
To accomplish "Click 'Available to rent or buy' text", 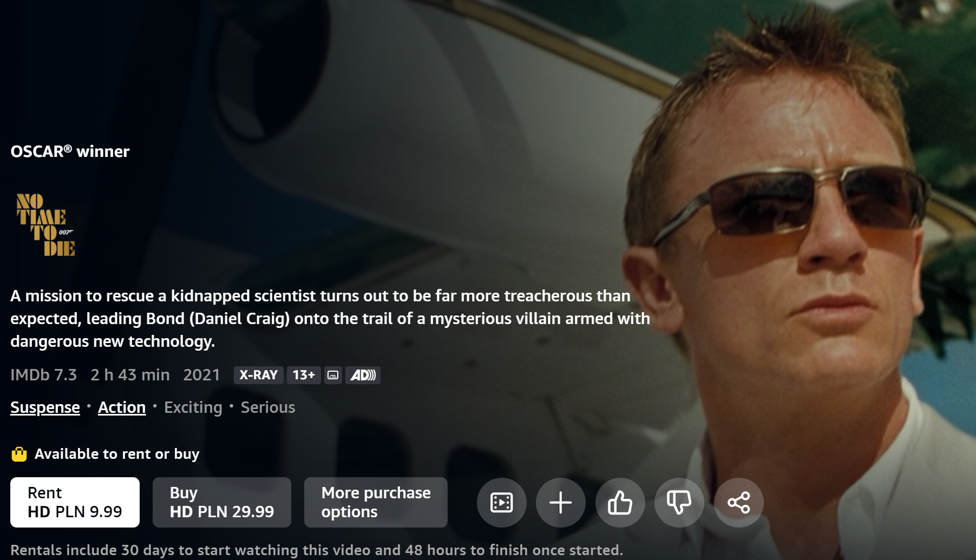I will (117, 454).
